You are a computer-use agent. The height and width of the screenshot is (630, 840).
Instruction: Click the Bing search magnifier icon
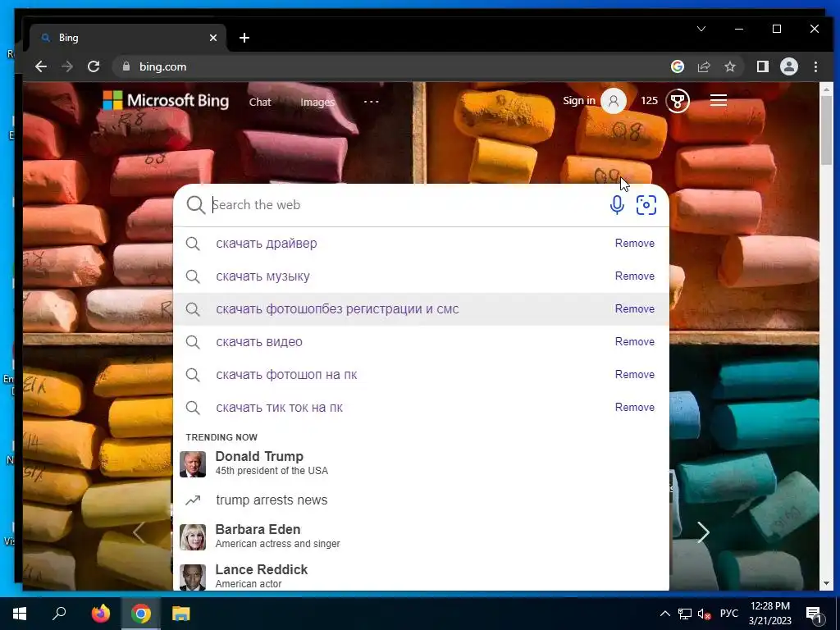(x=195, y=204)
